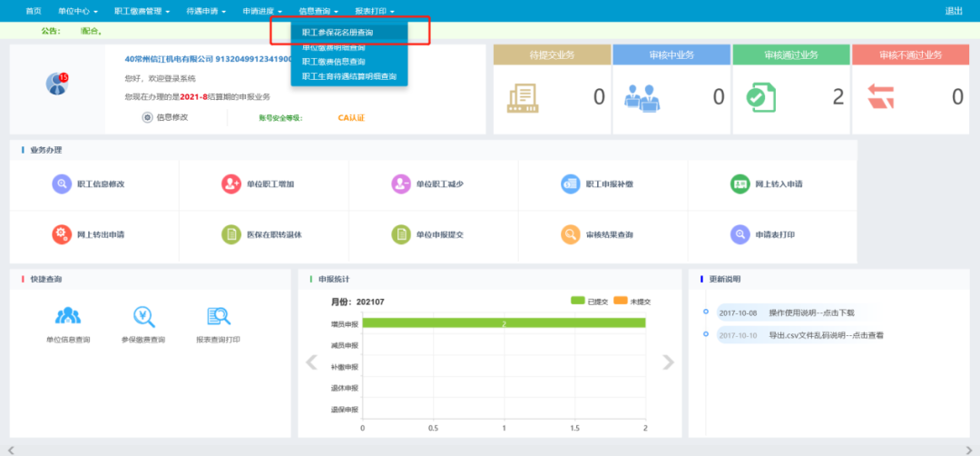The width and height of the screenshot is (980, 456).
Task: Click the user avatar with notification badge
Action: 57,84
